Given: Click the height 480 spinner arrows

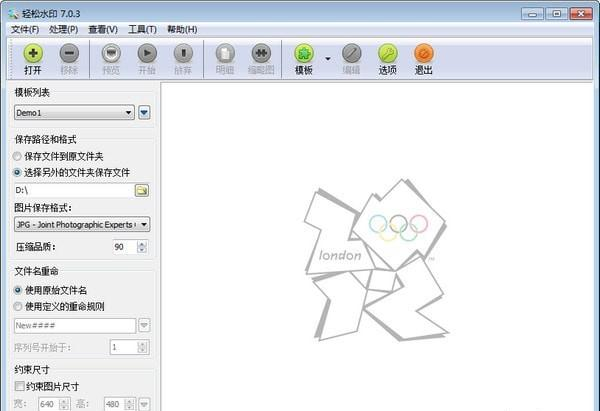Looking at the screenshot, I should point(130,404).
